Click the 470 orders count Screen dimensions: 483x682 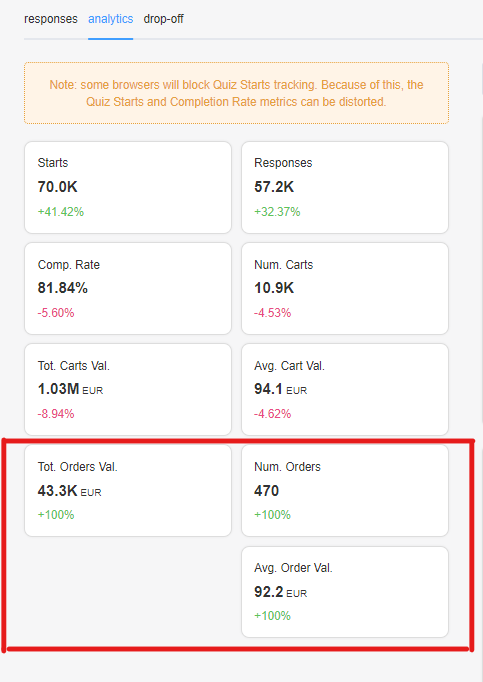click(266, 491)
